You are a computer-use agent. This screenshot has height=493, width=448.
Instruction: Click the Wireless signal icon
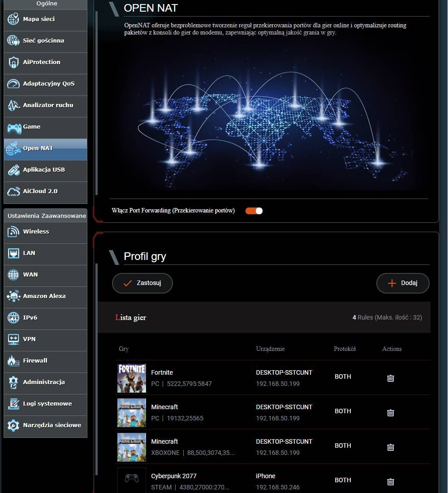pyautogui.click(x=13, y=232)
